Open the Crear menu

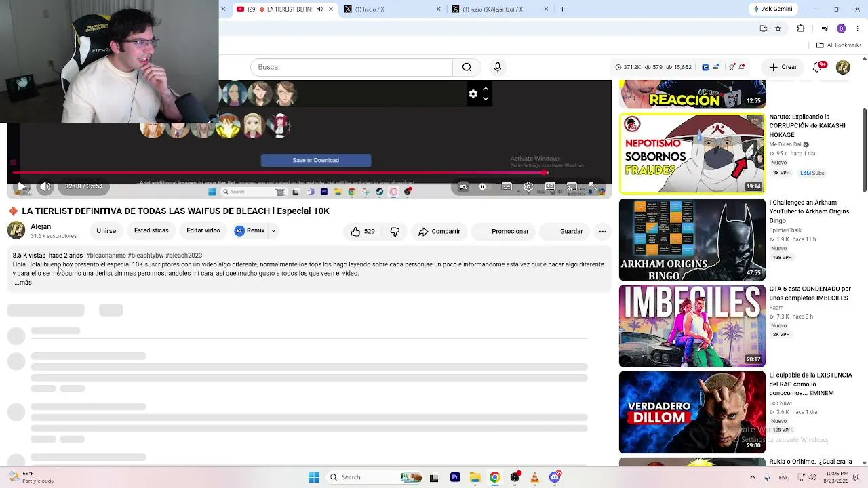[783, 67]
